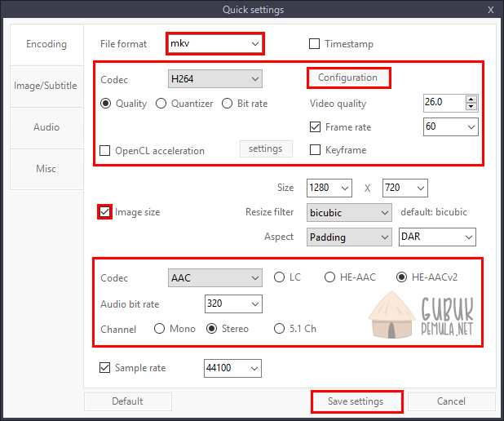
Task: Open the Sample rate dropdown showing 44100
Action: pos(232,368)
